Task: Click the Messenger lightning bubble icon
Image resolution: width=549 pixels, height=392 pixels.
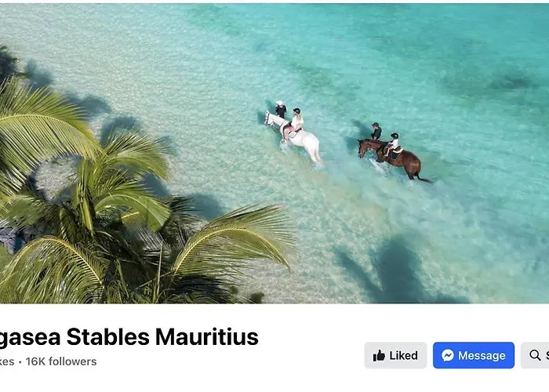Action: point(448,355)
